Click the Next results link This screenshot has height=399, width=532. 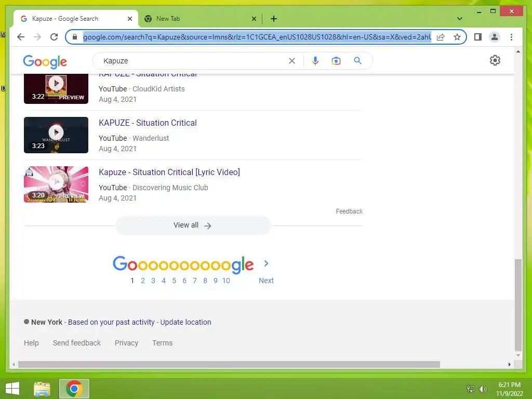[x=266, y=281]
